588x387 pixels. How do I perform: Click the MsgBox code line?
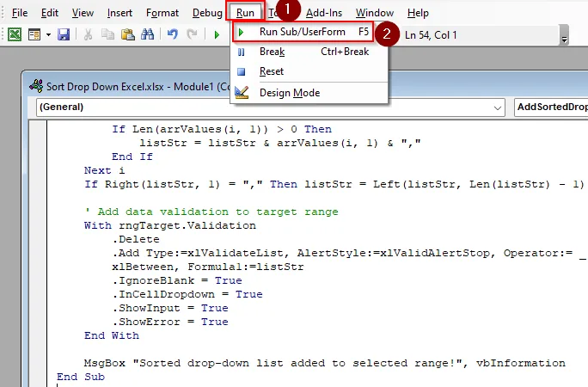325,363
